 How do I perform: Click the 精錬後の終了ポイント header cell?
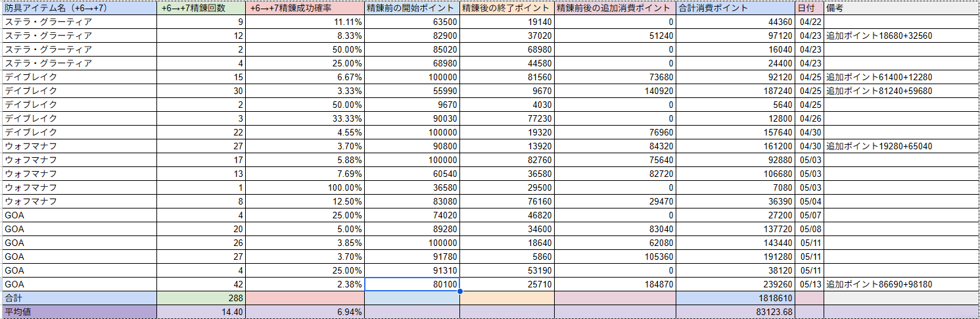tap(507, 9)
